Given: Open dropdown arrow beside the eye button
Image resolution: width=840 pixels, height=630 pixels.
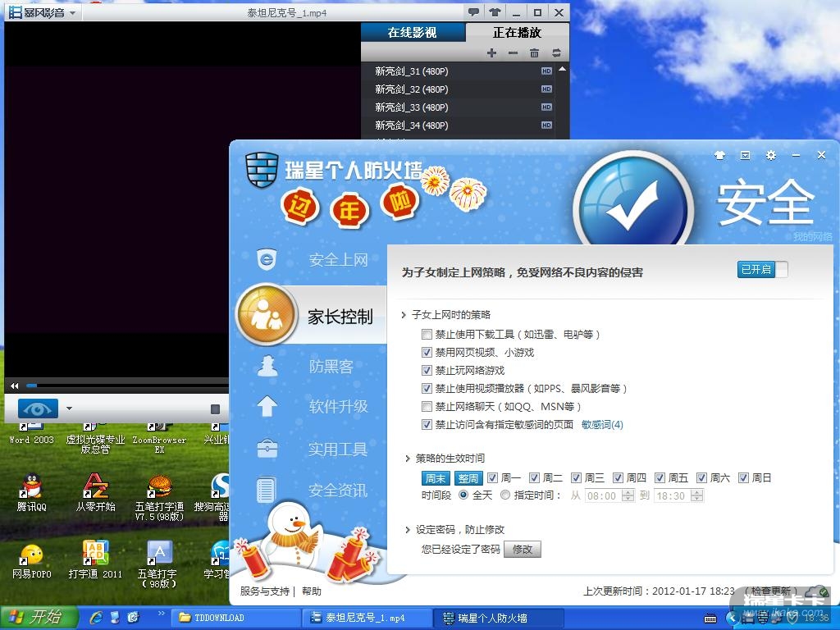Looking at the screenshot, I should point(69,409).
